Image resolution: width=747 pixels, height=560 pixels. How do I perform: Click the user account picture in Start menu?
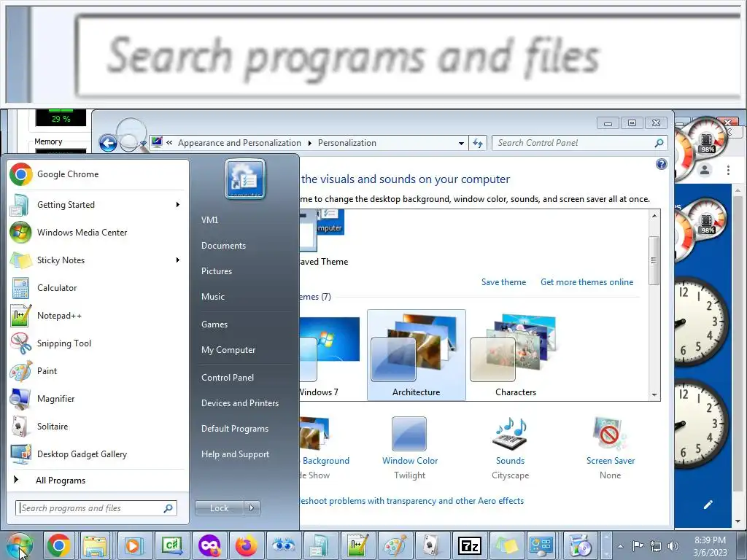(245, 179)
